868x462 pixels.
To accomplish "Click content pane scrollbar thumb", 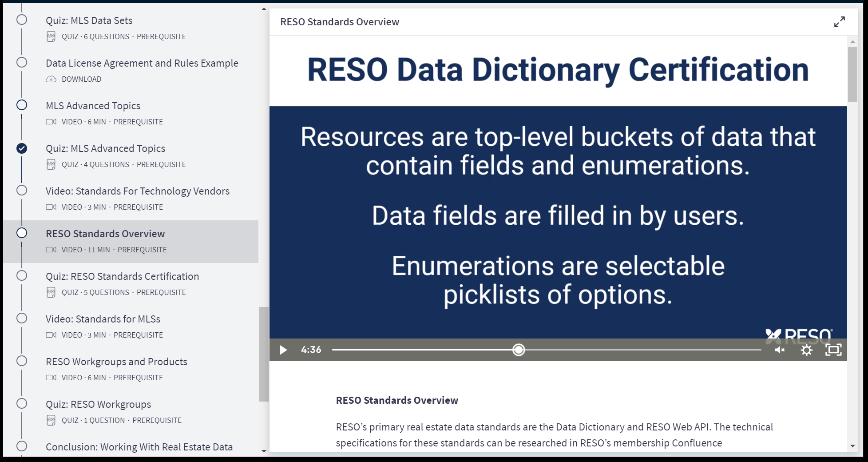I will click(852, 74).
